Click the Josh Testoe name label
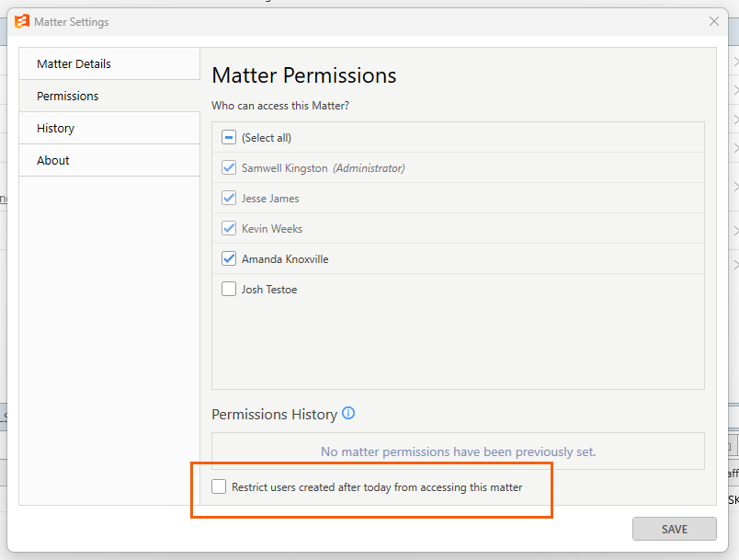739x560 pixels. (269, 290)
